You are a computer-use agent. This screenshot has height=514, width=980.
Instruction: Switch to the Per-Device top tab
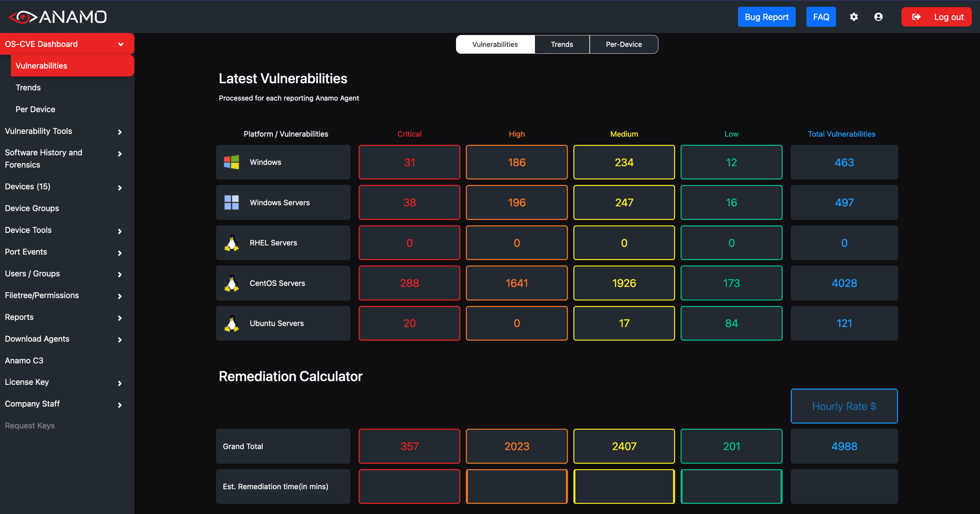(x=624, y=44)
